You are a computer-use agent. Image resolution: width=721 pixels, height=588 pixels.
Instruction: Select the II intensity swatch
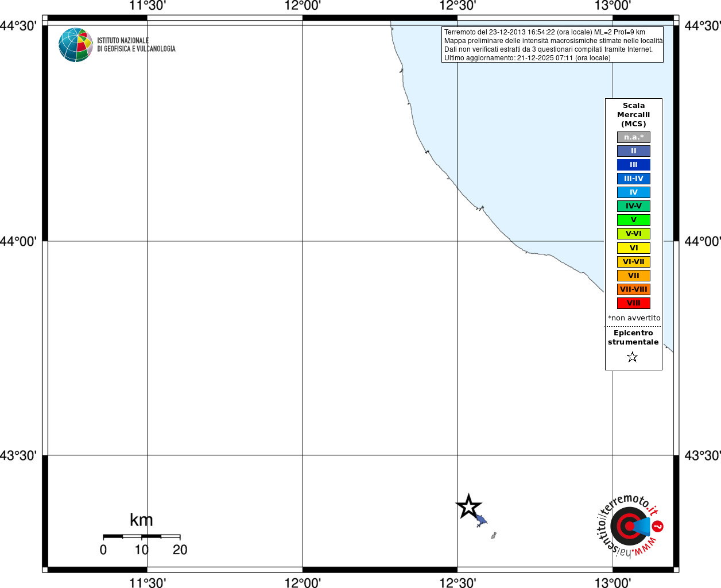point(634,151)
